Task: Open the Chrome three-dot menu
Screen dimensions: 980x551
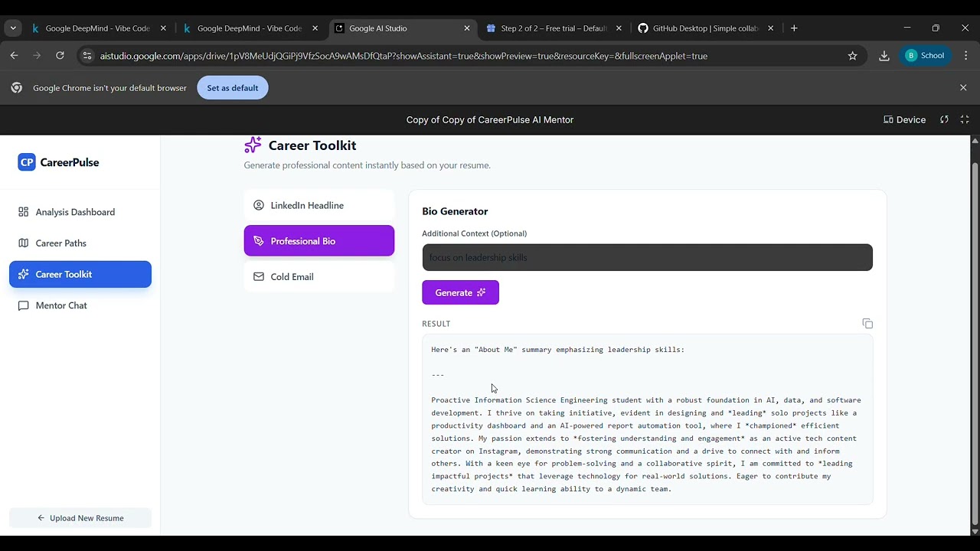Action: [965, 56]
